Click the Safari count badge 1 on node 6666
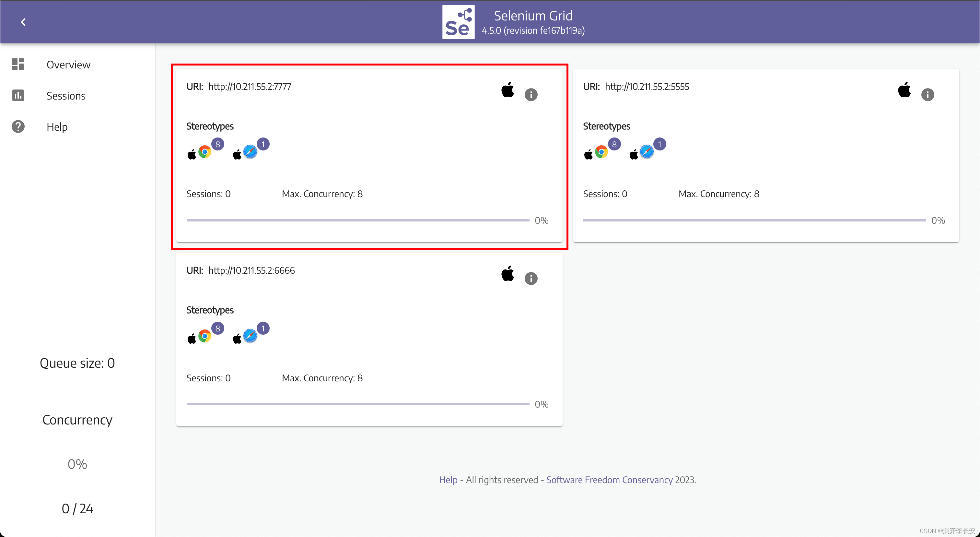Screen dimensions: 980x537 (x=263, y=328)
